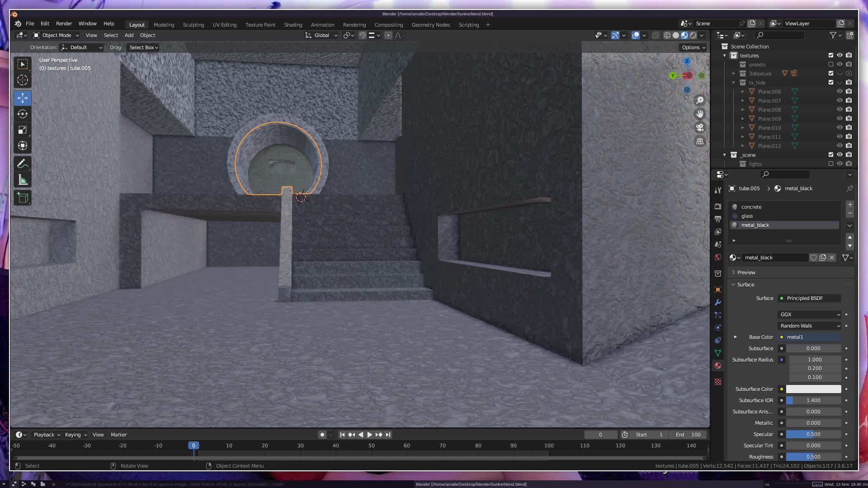Choose the Annotate pencil tool

[x=23, y=164]
